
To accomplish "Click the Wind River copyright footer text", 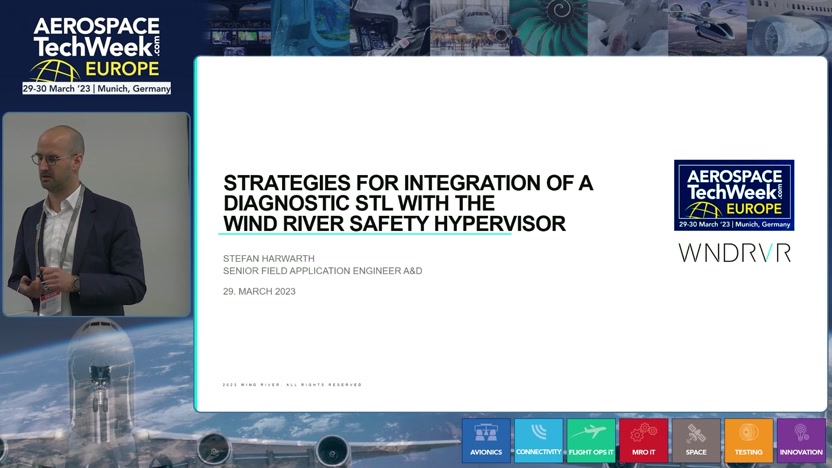I will point(292,385).
